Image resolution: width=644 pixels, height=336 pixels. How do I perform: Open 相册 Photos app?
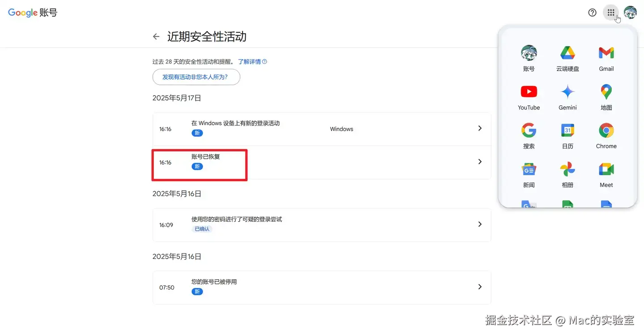pos(568,175)
